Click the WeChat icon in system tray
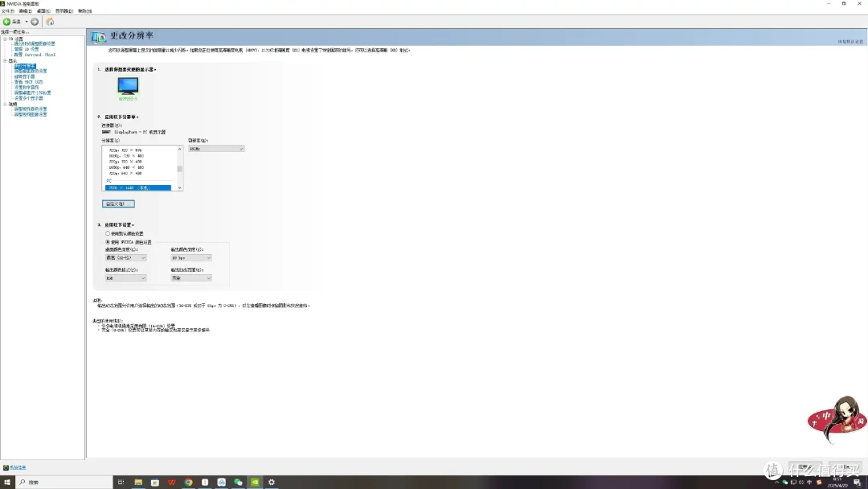 click(x=785, y=482)
